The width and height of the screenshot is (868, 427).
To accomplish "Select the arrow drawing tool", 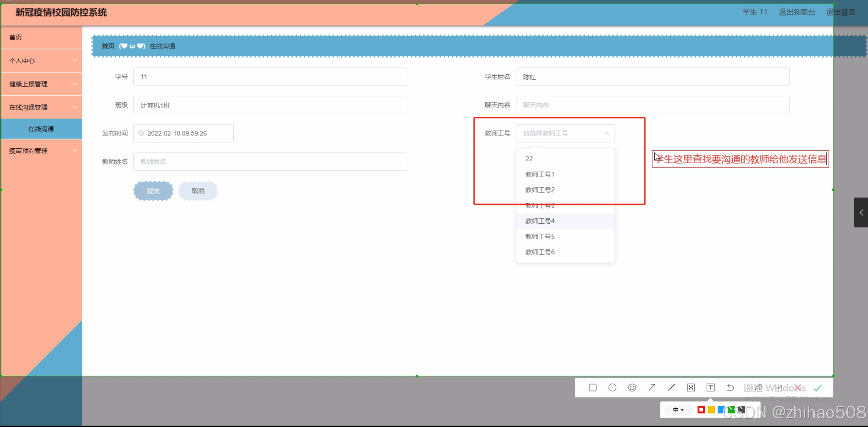I will coord(652,388).
